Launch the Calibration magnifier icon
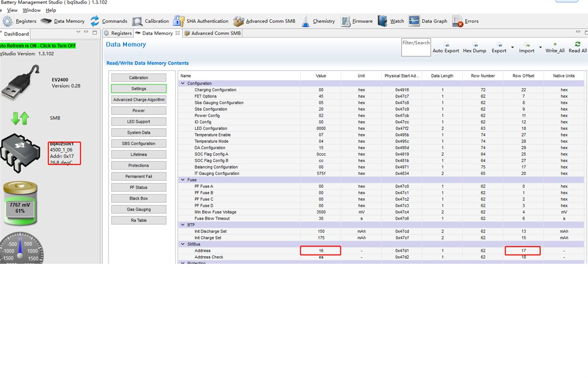The height and width of the screenshot is (378, 588). [x=138, y=21]
